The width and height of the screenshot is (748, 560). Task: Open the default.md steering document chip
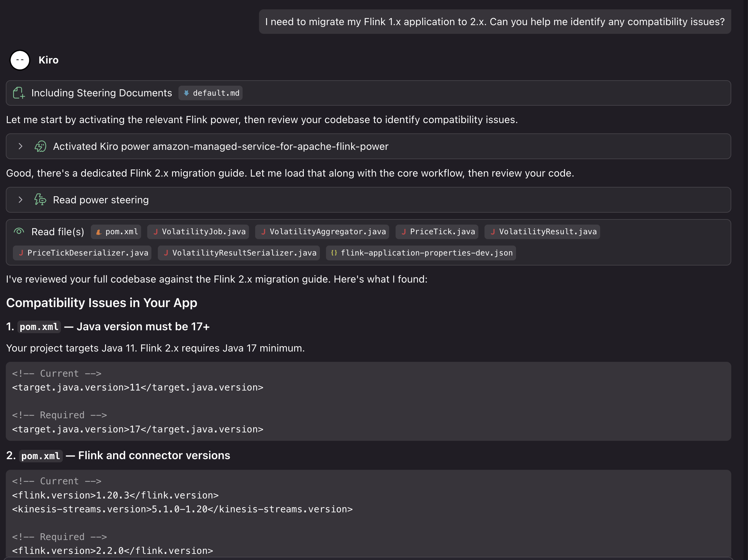(210, 93)
